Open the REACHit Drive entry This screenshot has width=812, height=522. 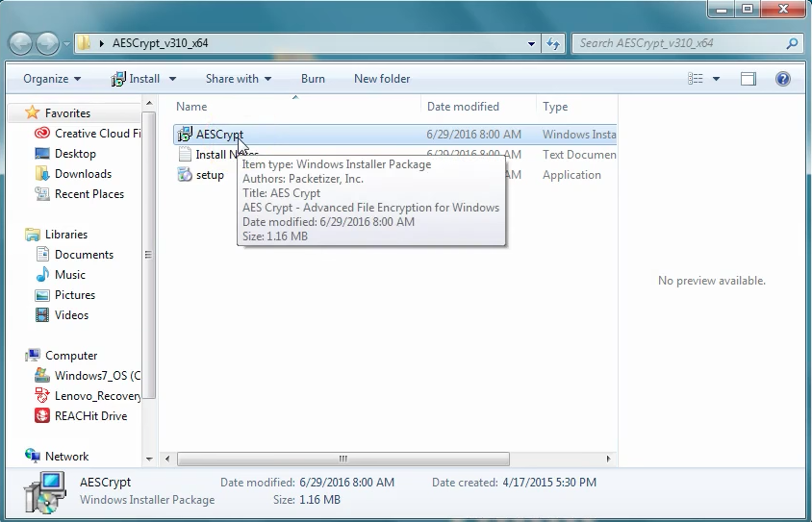click(x=90, y=416)
